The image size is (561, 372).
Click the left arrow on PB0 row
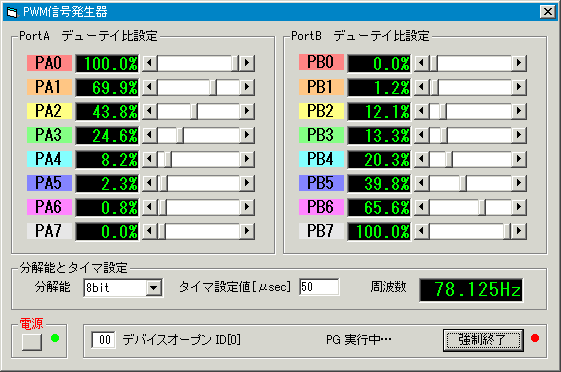pos(421,63)
